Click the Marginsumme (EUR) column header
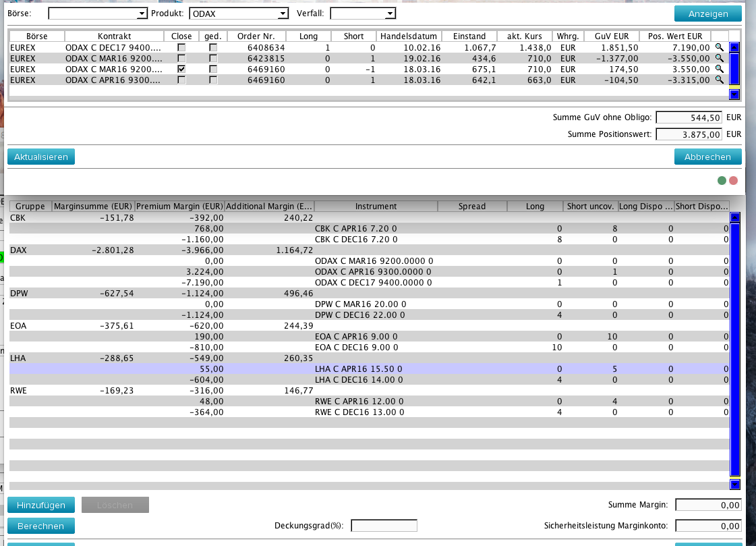Screen dimensions: 756x546 (93, 206)
